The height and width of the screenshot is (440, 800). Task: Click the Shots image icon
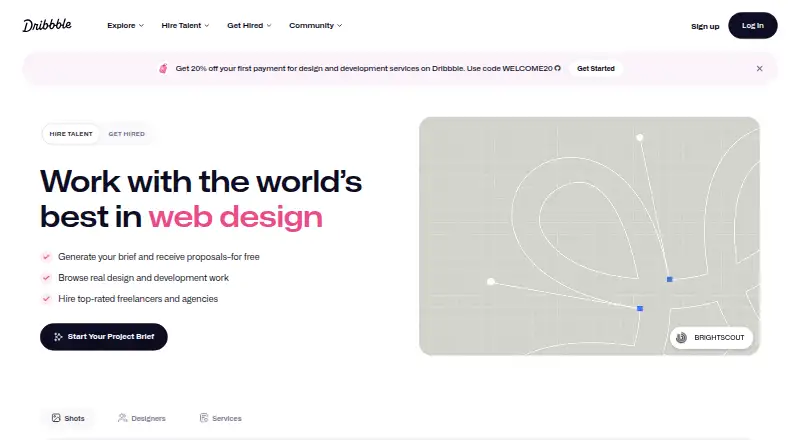[x=56, y=418]
